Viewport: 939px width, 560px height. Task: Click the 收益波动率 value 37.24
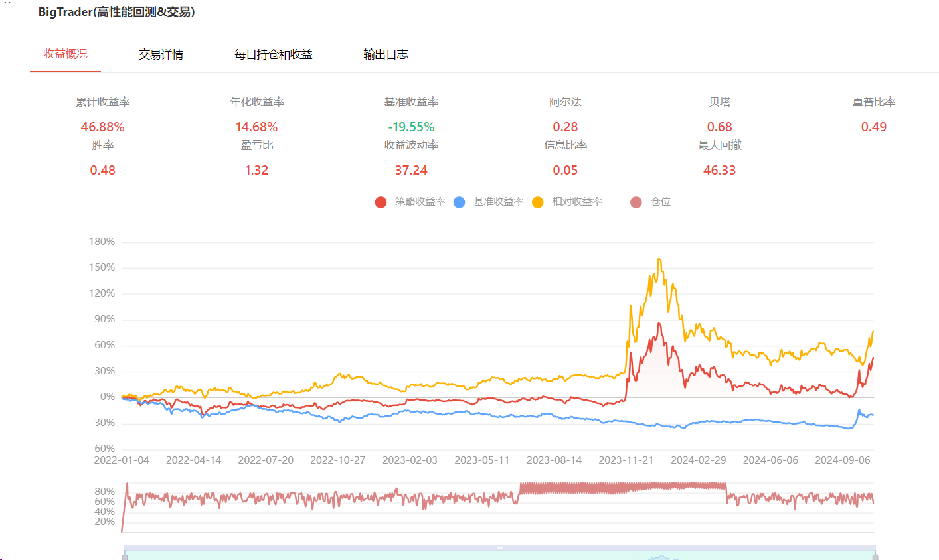coord(411,170)
